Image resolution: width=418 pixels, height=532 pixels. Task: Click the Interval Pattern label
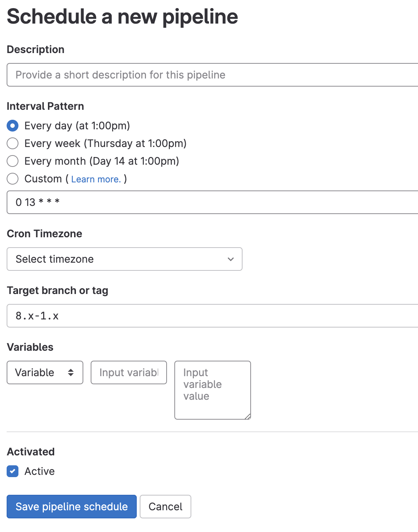pyautogui.click(x=45, y=106)
